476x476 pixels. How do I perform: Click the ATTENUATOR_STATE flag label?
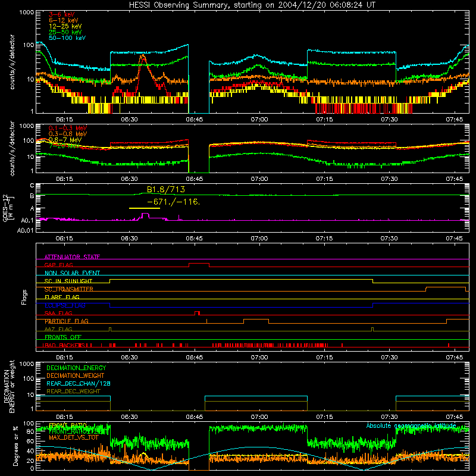tap(72, 257)
